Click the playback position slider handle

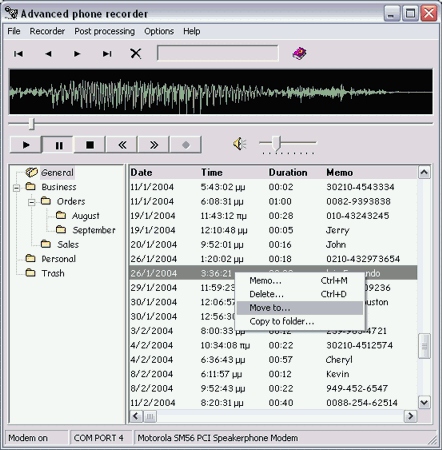(x=31, y=124)
